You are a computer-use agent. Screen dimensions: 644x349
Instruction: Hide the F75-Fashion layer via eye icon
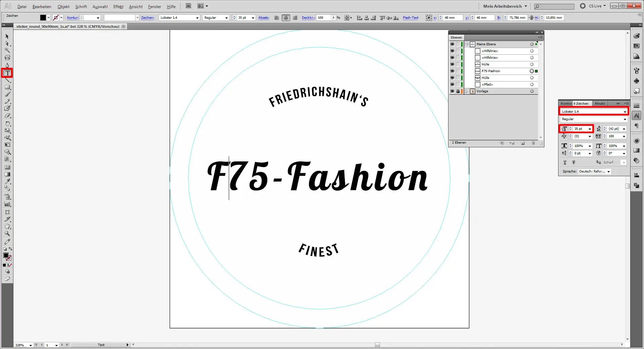point(452,71)
